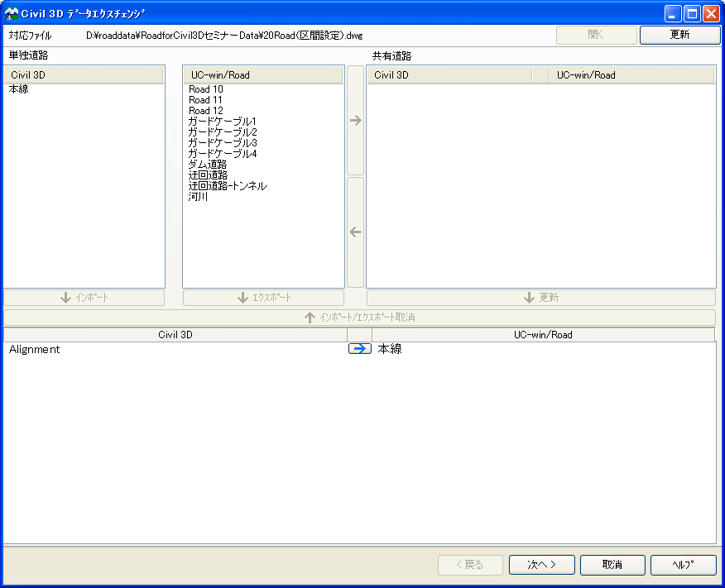Select ダム道路 list entry
Screen dimensions: 725x588
[x=208, y=165]
